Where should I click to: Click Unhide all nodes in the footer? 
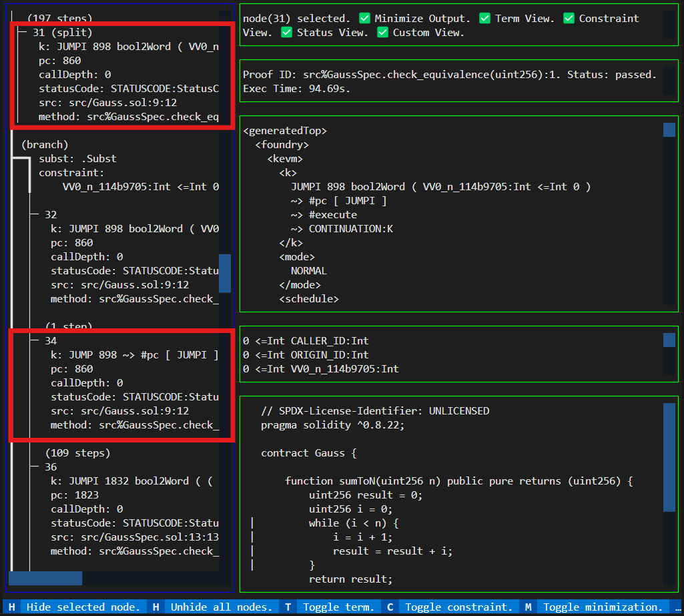tap(221, 607)
